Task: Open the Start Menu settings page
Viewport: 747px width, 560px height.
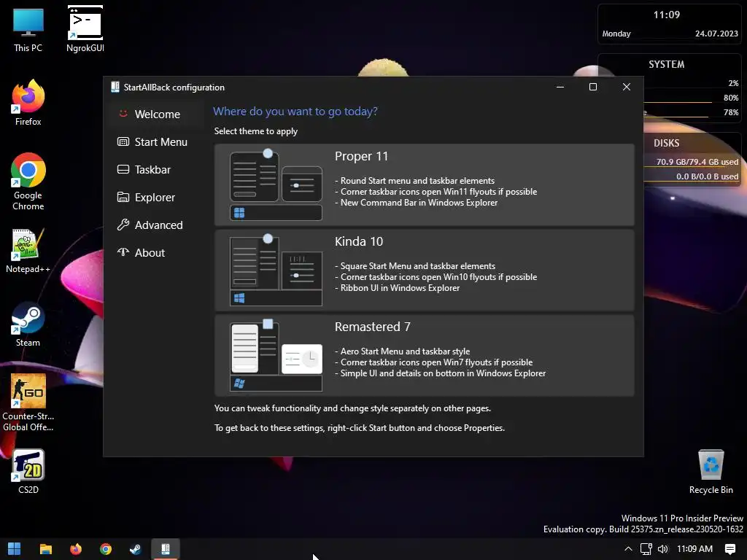Action: [156, 142]
